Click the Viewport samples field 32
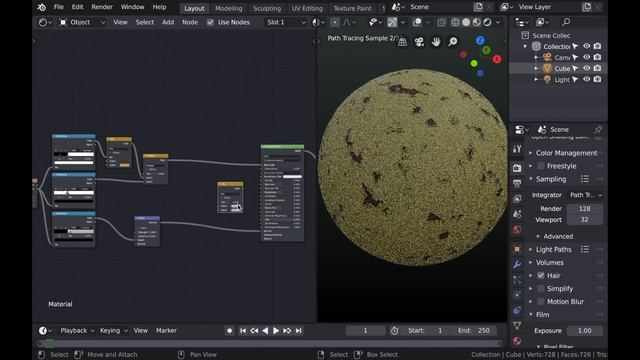Image resolution: width=640 pixels, height=360 pixels. point(584,220)
